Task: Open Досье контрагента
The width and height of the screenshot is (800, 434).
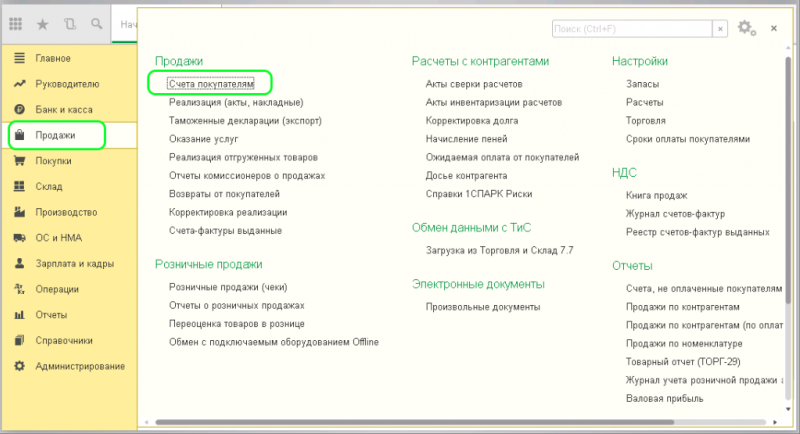Action: pyautogui.click(x=466, y=175)
